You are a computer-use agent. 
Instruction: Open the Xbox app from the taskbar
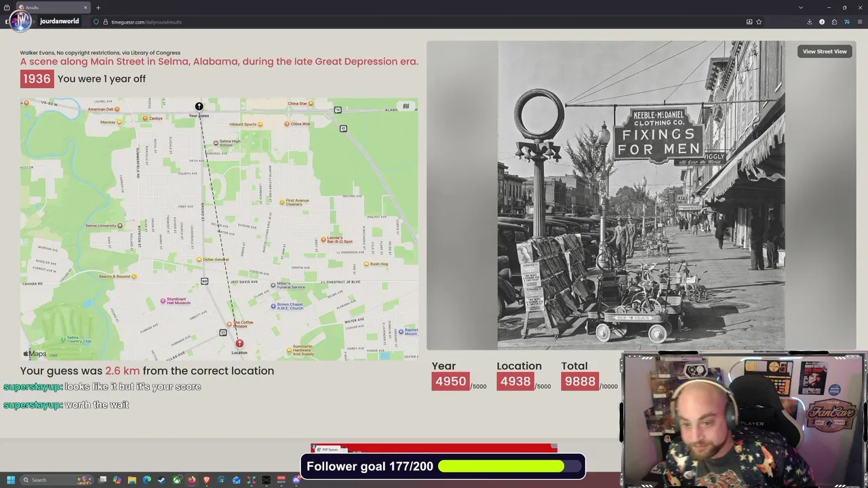click(176, 480)
